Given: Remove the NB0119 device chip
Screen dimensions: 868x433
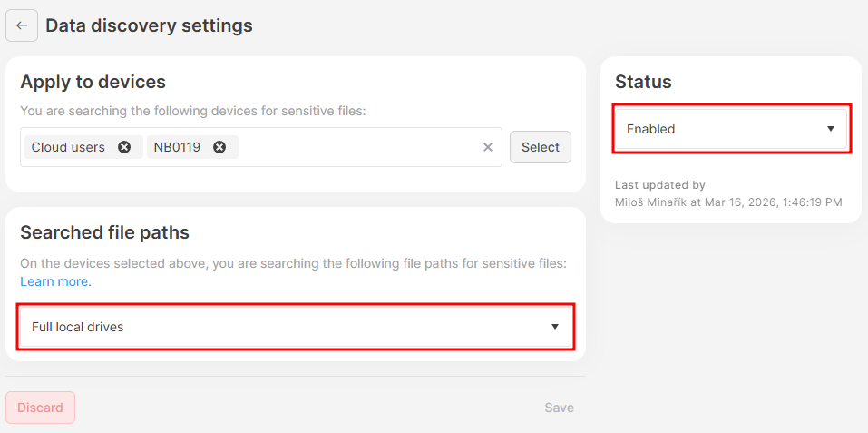Looking at the screenshot, I should [x=219, y=147].
